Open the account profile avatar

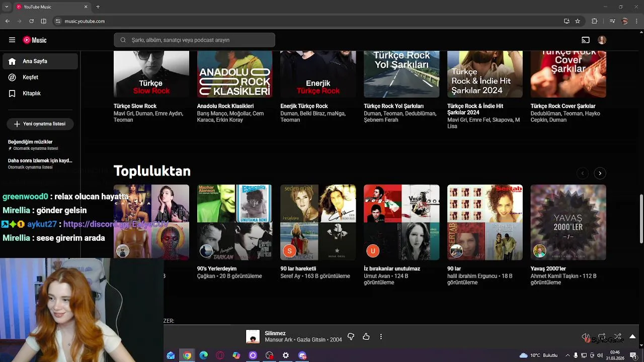coord(602,40)
